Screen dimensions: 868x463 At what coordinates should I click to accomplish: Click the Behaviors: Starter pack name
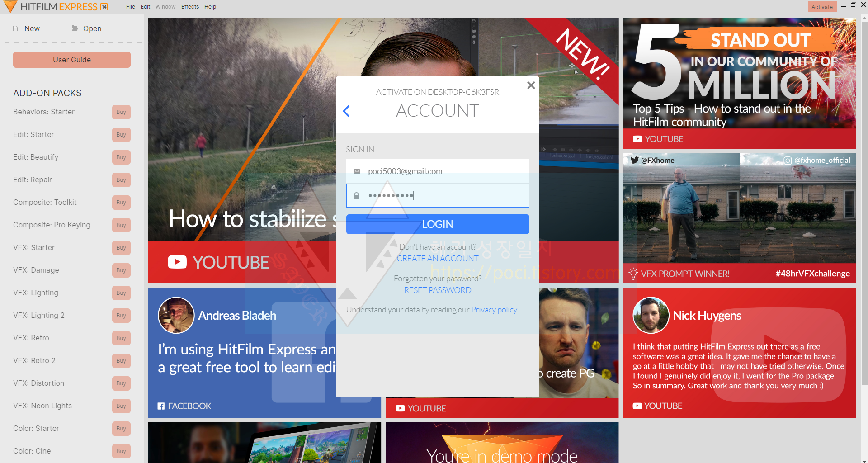point(44,112)
